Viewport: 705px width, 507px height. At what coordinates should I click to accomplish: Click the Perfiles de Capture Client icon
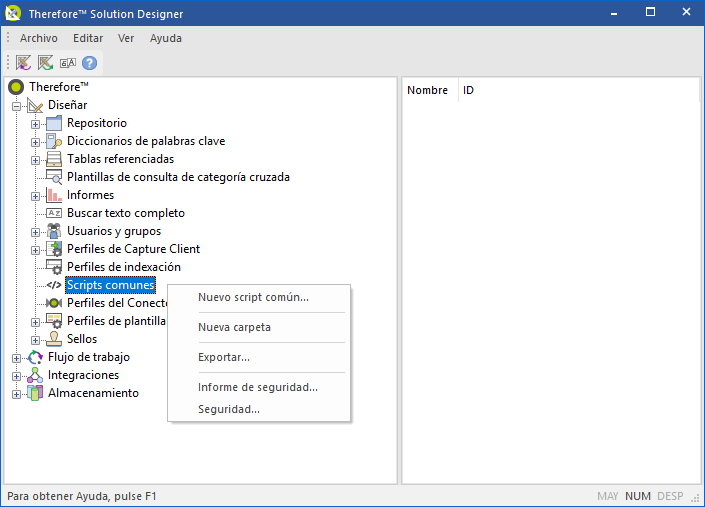[x=54, y=249]
